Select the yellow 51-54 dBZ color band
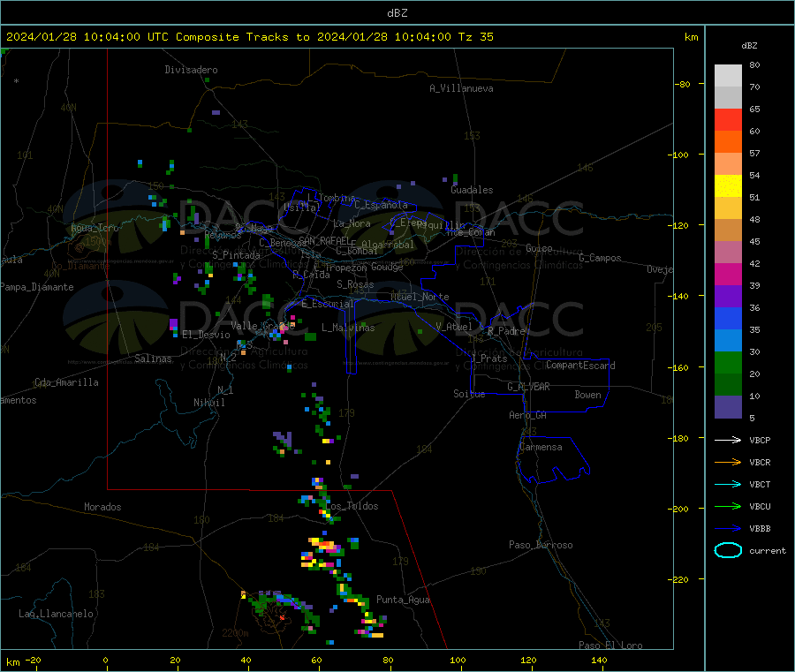The width and height of the screenshot is (795, 672). 728,186
